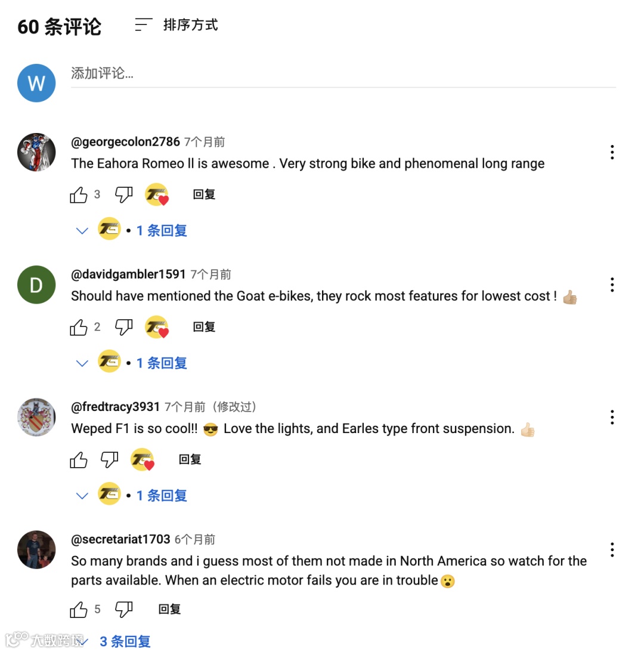Thumbs up the Weped F1 comment
Image resolution: width=644 pixels, height=652 pixels.
point(78,460)
